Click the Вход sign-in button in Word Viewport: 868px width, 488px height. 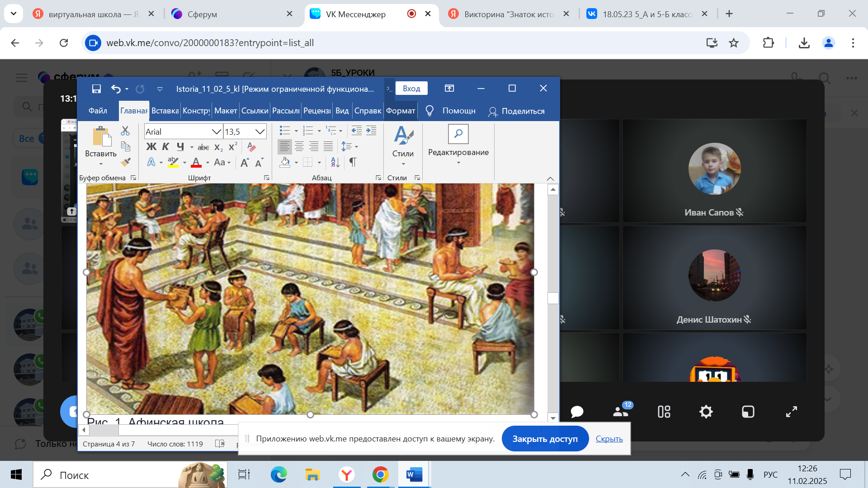411,89
